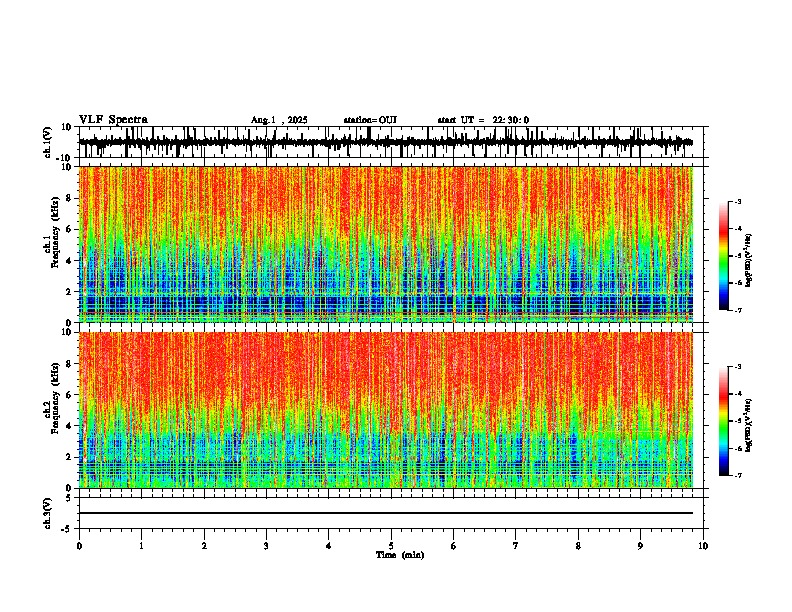The image size is (792, 612).
Task: Click the ch.2 colorbar log(PSD) unit label
Action: tap(749, 425)
